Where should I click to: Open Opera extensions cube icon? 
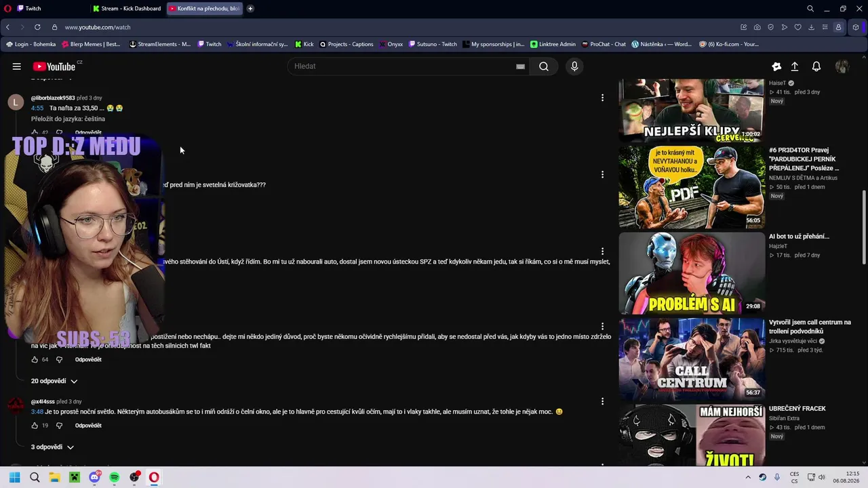[856, 27]
